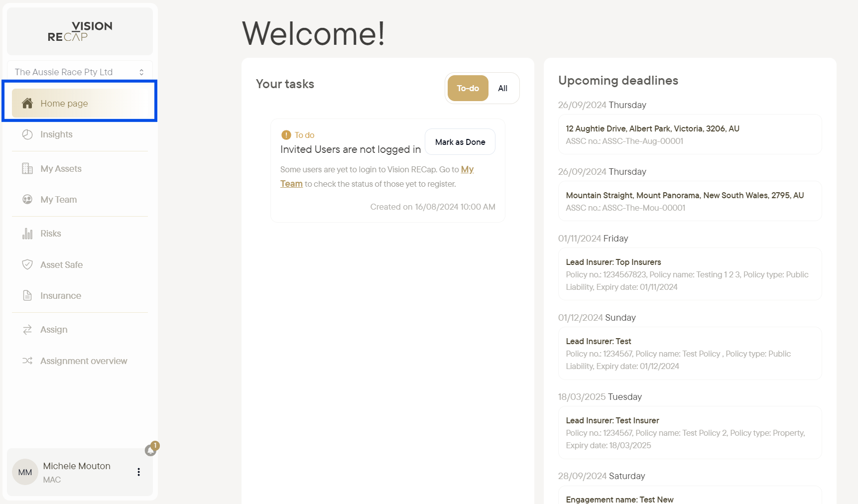
Task: Click ASSC no.: ASSC-The-Mou-00001 text
Action: click(x=625, y=208)
